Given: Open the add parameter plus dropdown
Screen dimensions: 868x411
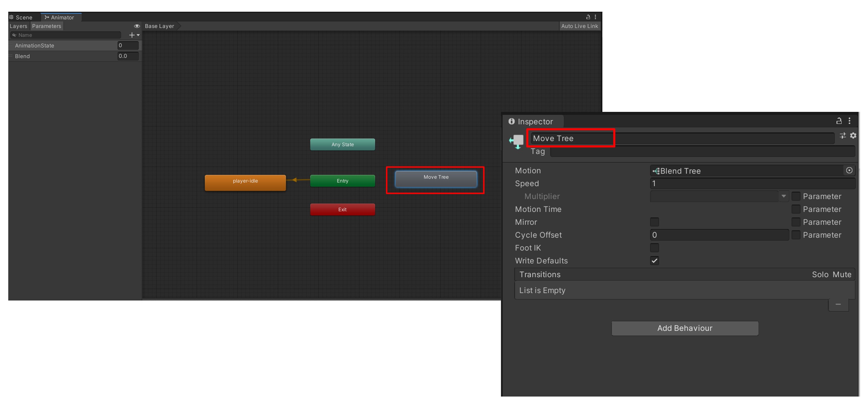Looking at the screenshot, I should click(134, 35).
